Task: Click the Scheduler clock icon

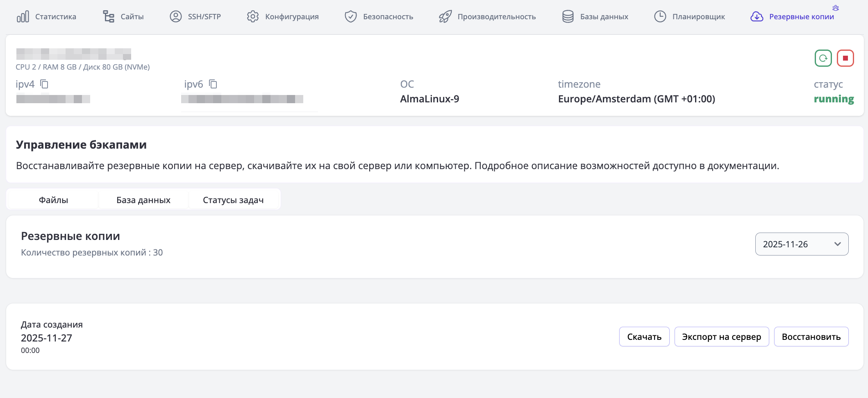Action: (660, 17)
